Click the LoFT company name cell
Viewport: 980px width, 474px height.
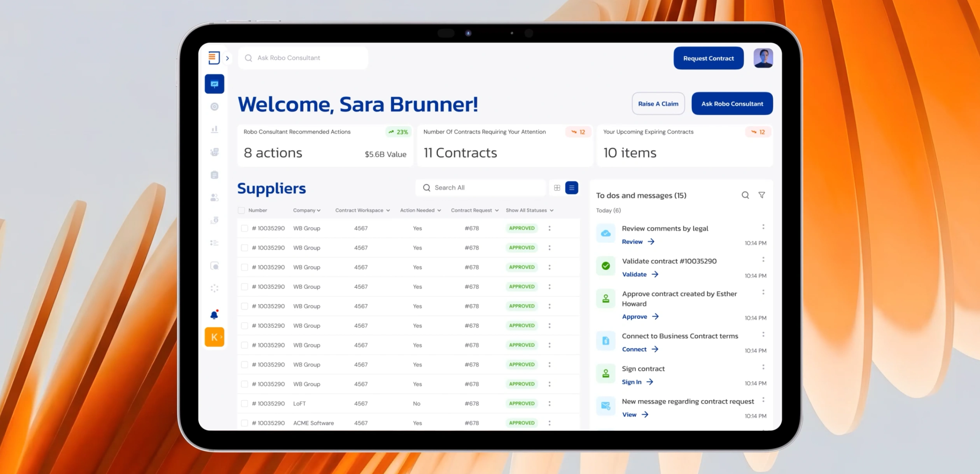299,404
